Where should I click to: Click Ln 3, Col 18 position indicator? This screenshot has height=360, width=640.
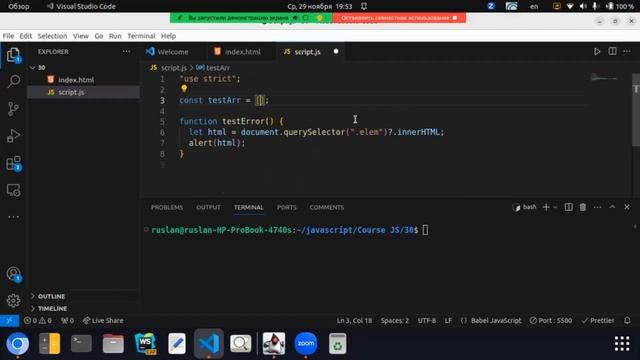pyautogui.click(x=354, y=320)
